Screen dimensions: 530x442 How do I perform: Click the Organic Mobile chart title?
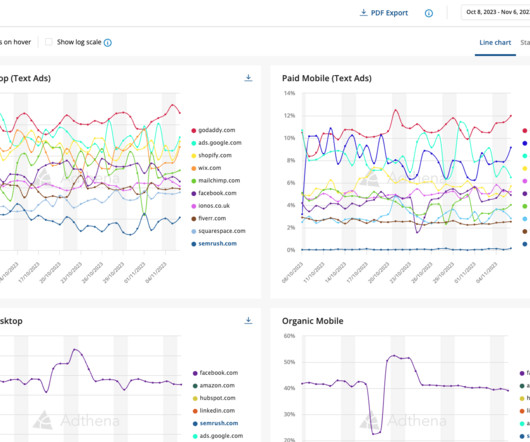(313, 321)
